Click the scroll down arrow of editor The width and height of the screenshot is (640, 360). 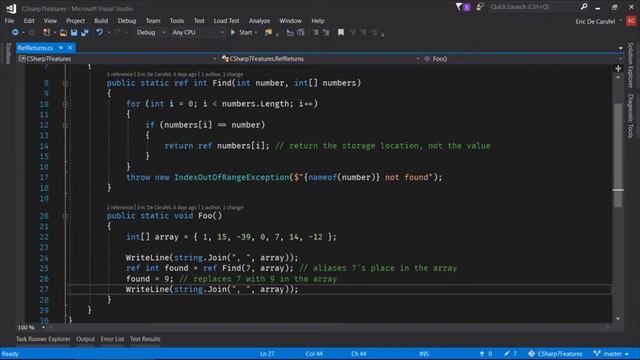618,319
